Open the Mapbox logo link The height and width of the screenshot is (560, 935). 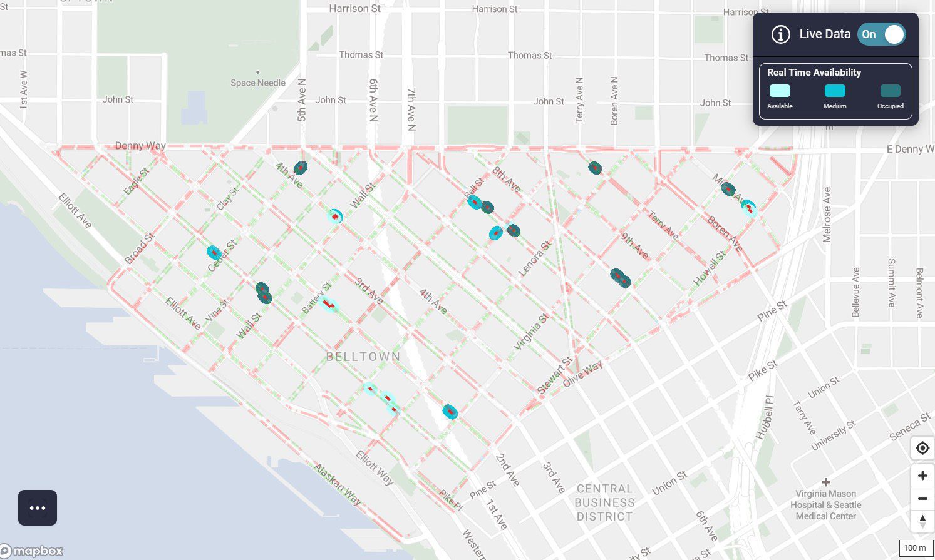tap(33, 551)
